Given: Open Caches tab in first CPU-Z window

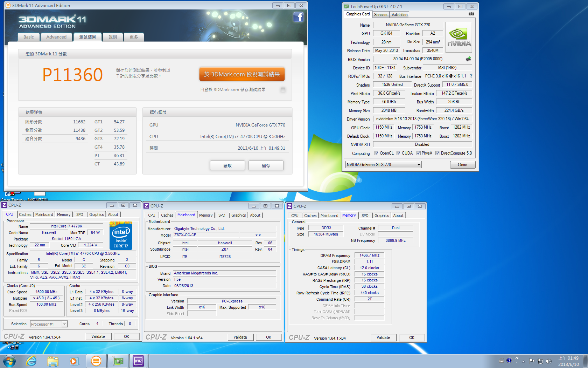Looking at the screenshot, I should [25, 214].
